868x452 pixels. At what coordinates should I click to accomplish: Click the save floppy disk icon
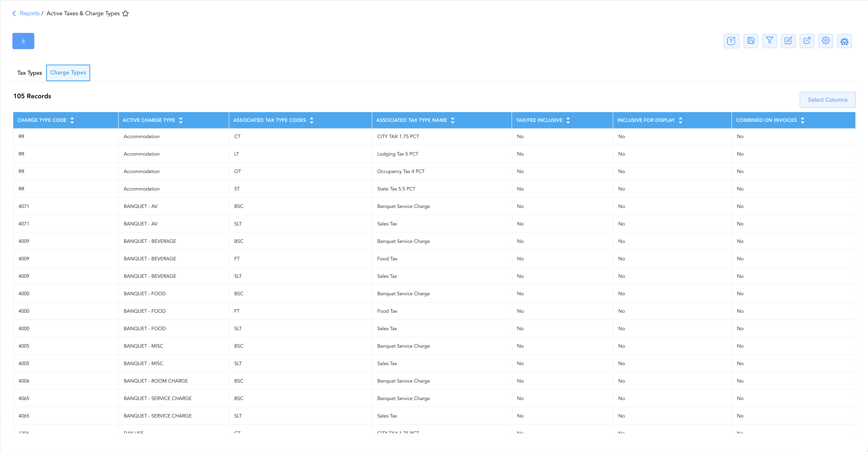pos(751,41)
